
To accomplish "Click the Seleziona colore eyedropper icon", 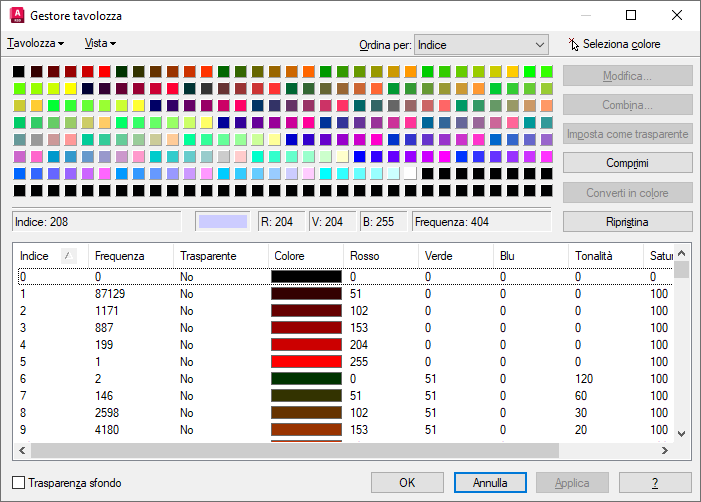I will pos(574,44).
